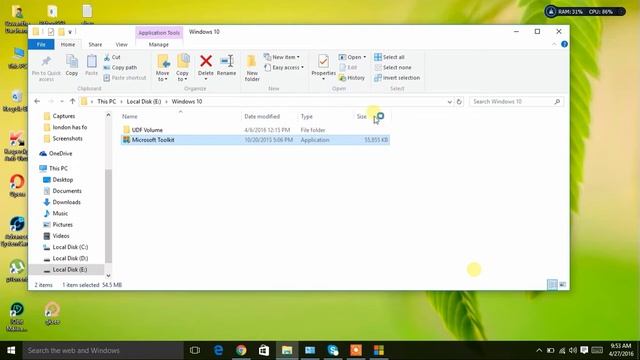Click Select all

coord(389,57)
